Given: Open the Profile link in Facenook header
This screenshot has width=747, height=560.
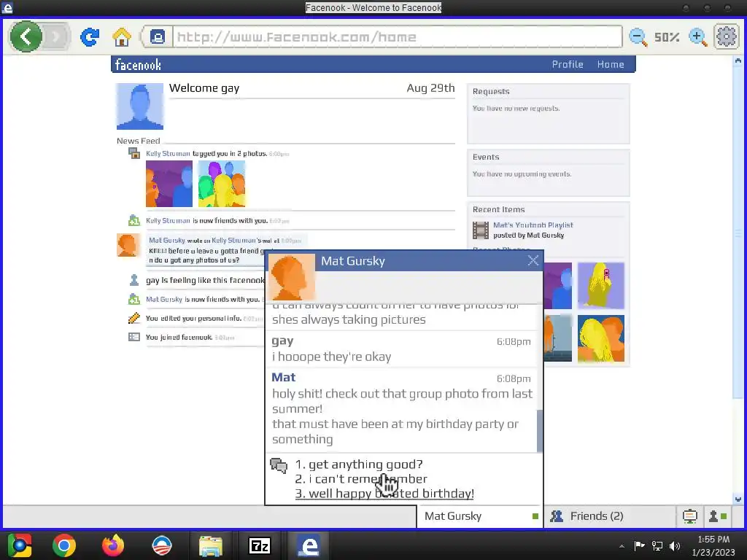Looking at the screenshot, I should coord(568,64).
